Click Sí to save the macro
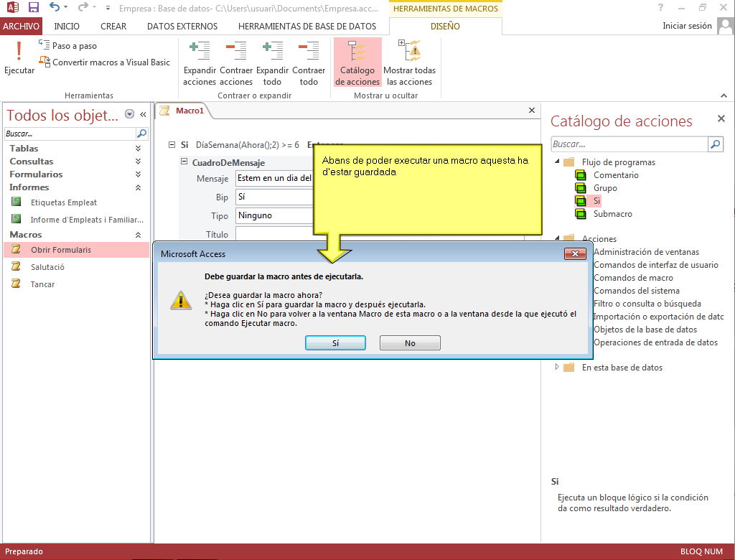735x560 pixels. click(335, 343)
